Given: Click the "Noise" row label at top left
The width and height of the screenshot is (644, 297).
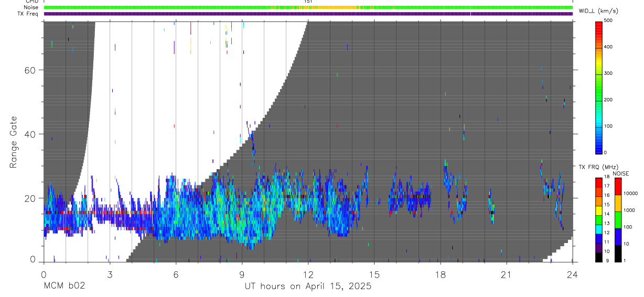Looking at the screenshot, I should pos(31,8).
